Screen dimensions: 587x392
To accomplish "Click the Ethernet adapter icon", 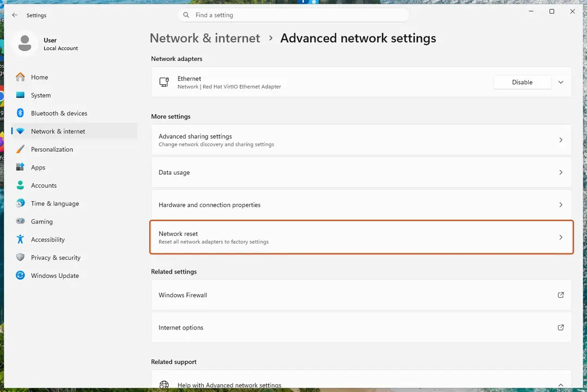I will [164, 82].
